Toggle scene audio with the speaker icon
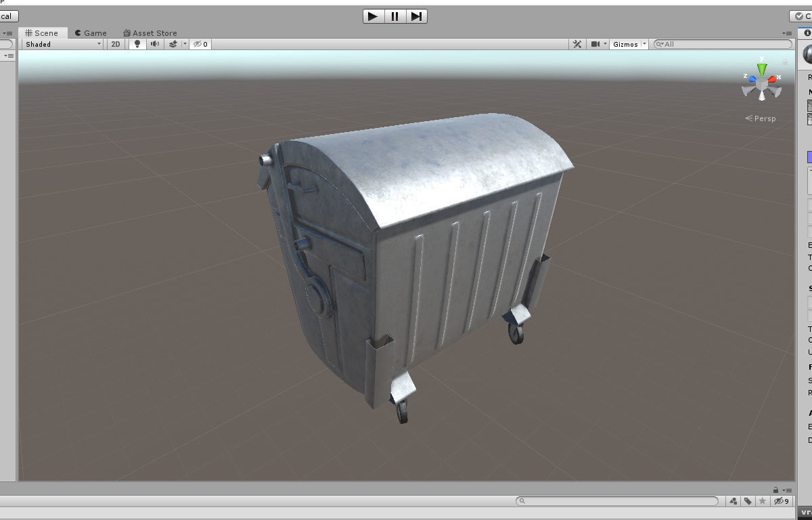The height and width of the screenshot is (520, 812). (x=155, y=44)
